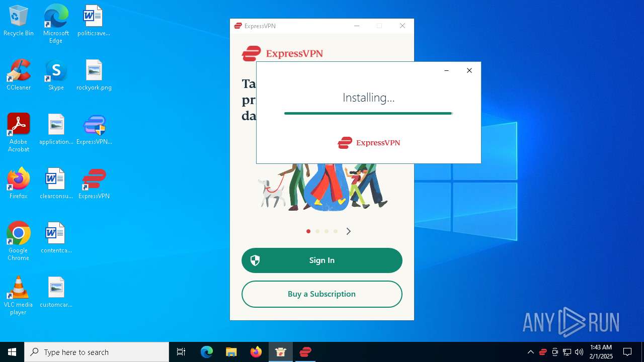The image size is (644, 362).
Task: Launch Microsoft Edge from desktop
Action: [56, 24]
